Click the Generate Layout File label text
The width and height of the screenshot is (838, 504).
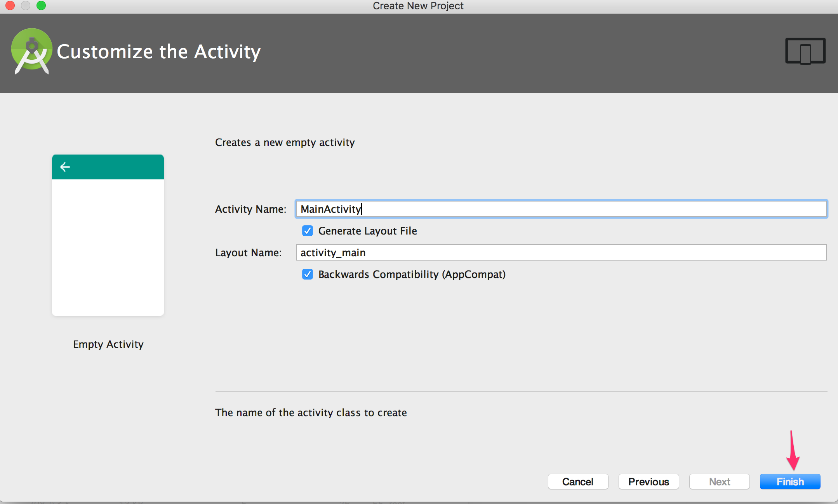[x=367, y=231]
